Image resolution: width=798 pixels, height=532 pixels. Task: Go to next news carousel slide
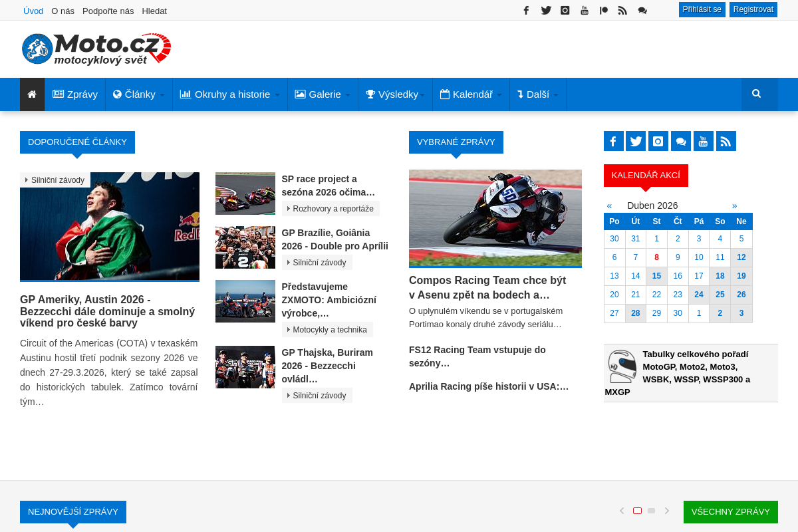pos(667,511)
